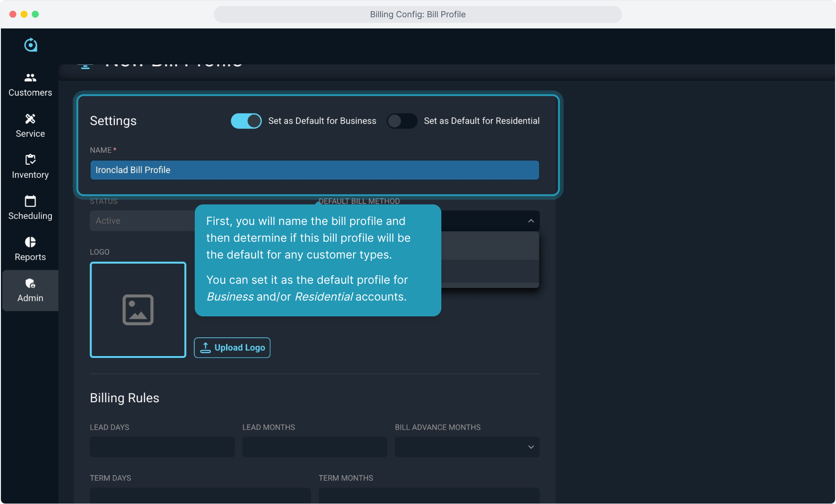The width and height of the screenshot is (836, 504).
Task: Click the Lead Months input field
Action: [314, 447]
